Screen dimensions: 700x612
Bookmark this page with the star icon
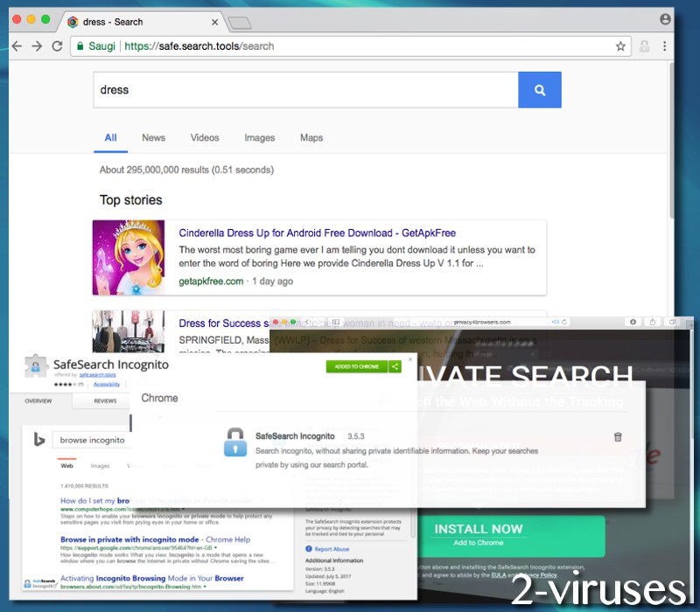pyautogui.click(x=621, y=46)
